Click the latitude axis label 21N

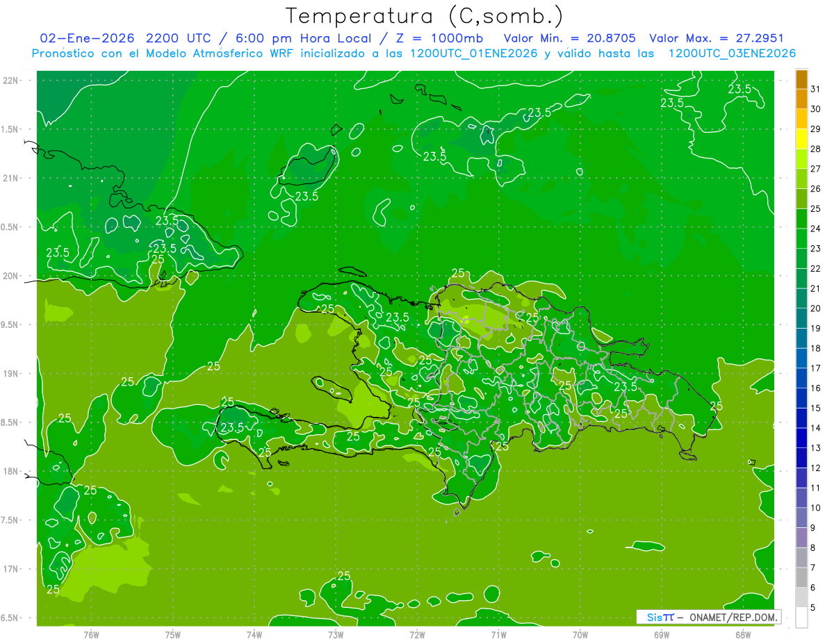point(12,178)
